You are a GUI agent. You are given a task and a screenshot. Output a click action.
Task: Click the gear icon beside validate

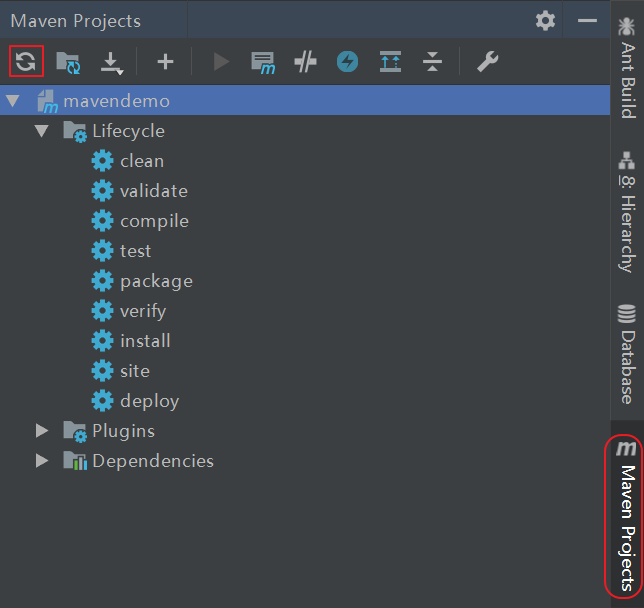[102, 191]
